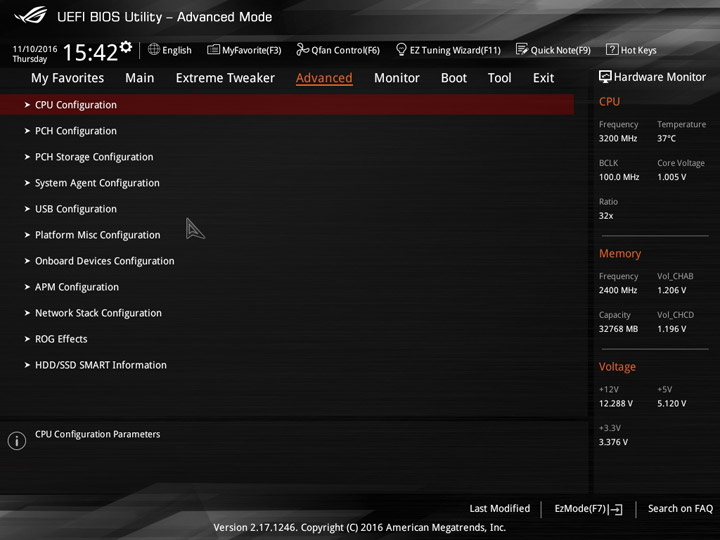Image resolution: width=720 pixels, height=540 pixels.
Task: Open date and time settings gear
Action: click(126, 47)
